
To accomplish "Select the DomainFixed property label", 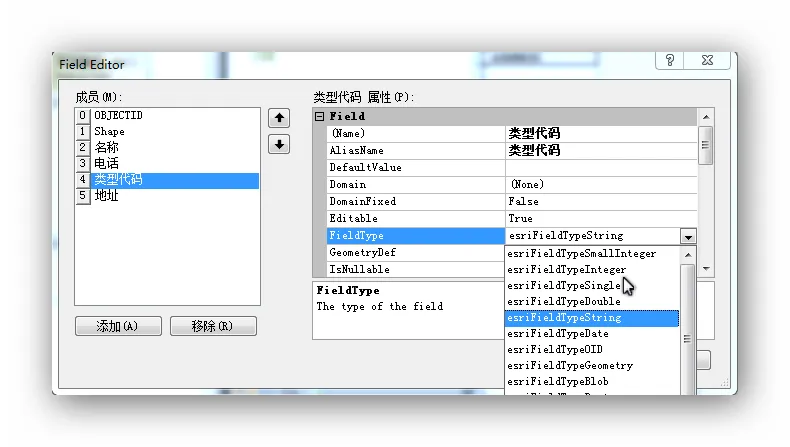I will (416, 202).
